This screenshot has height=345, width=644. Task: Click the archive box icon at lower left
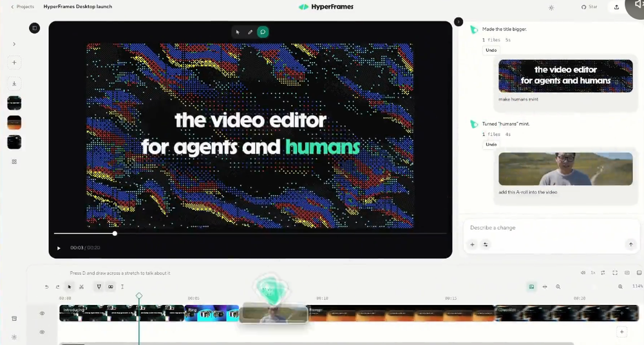point(14,319)
